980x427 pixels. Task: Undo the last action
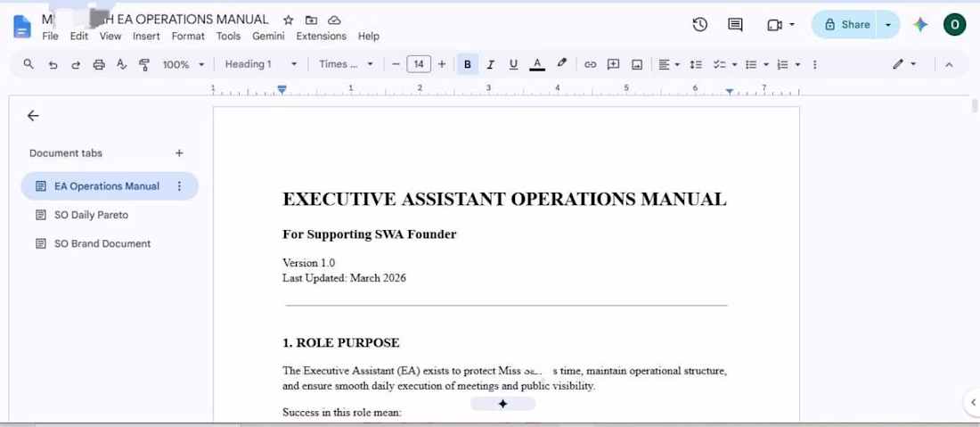53,64
